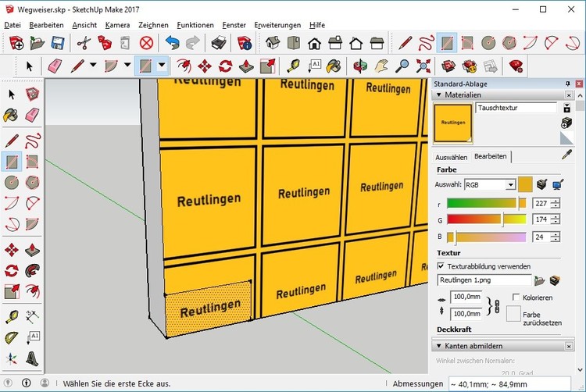Decrease the B value with spinner down arrow
The height and width of the screenshot is (392, 586).
click(556, 239)
